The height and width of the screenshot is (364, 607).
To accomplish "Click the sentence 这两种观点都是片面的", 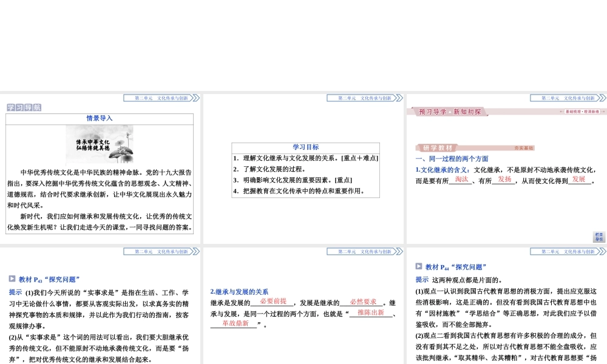I will tap(467, 280).
